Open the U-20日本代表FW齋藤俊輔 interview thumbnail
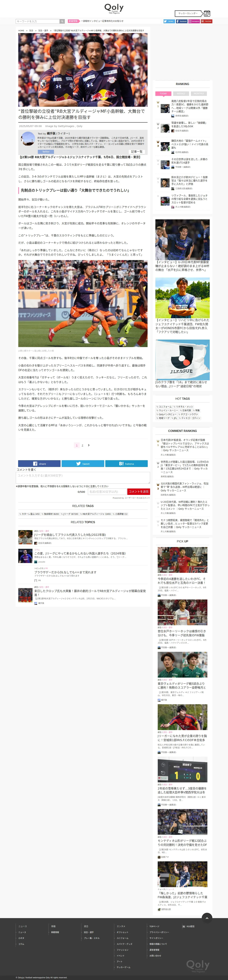 182,240
